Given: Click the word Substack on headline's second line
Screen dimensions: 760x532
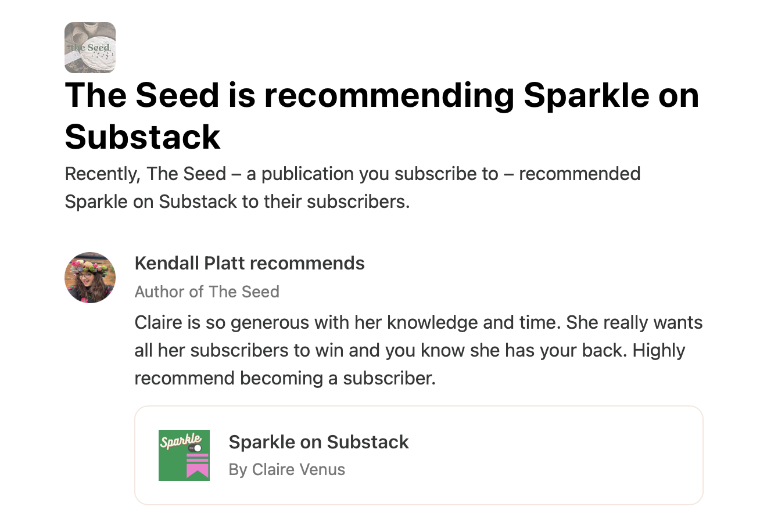Looking at the screenshot, I should (142, 137).
